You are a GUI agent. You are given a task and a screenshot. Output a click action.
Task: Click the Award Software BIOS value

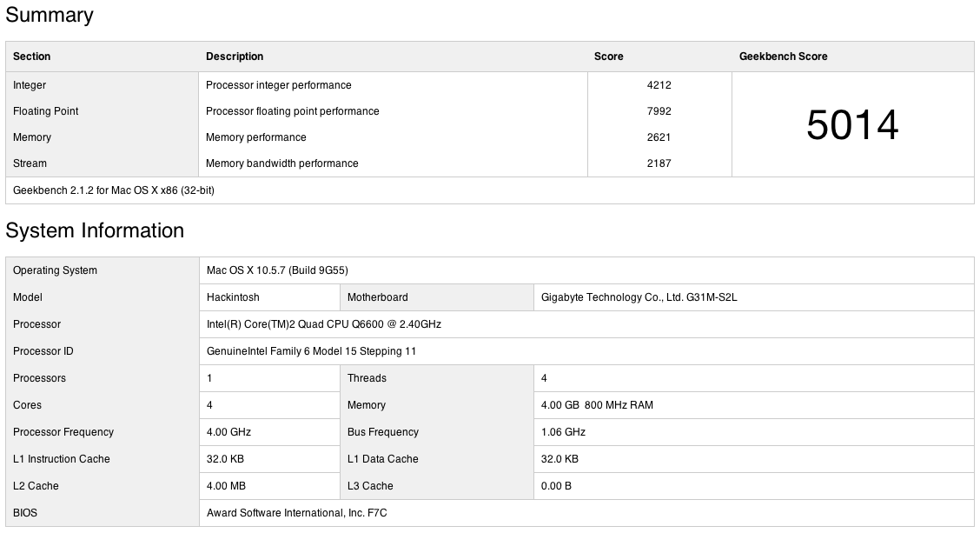click(296, 513)
